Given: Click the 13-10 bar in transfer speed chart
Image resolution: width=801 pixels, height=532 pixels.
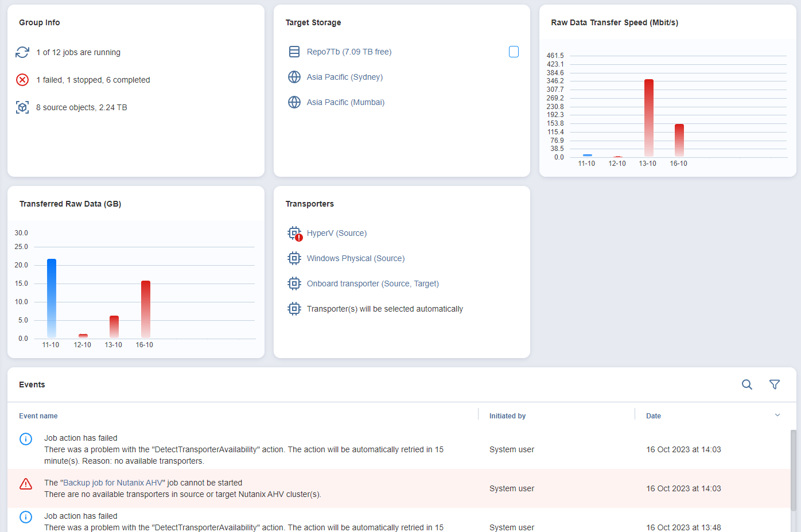Looking at the screenshot, I should (648, 118).
